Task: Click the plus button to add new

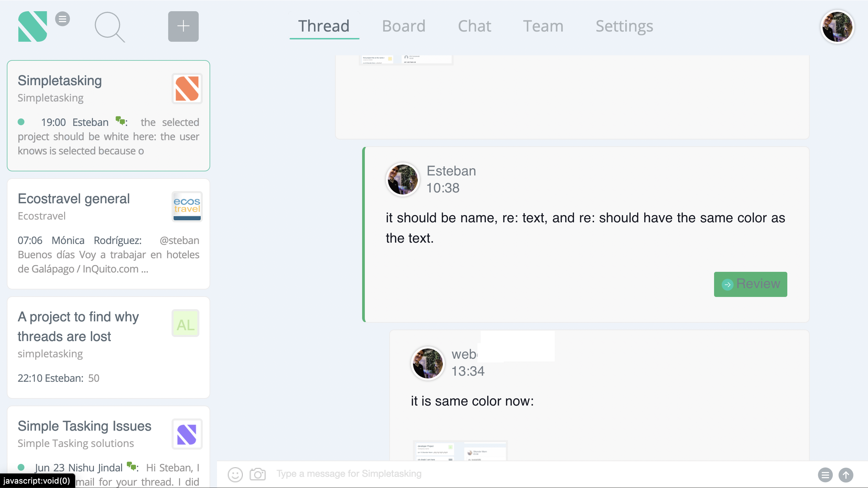Action: tap(183, 26)
